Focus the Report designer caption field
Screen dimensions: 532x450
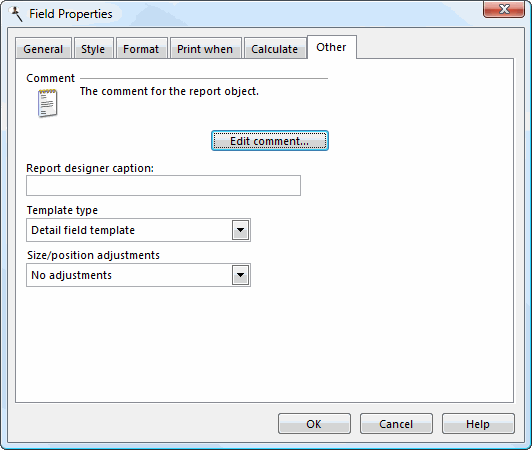click(163, 185)
